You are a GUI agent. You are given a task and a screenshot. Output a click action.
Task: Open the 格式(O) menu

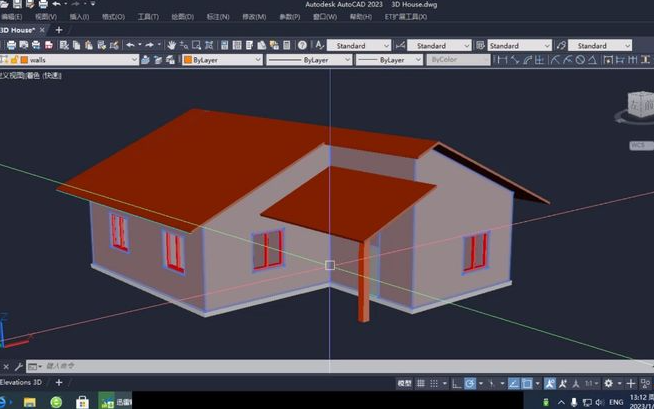[x=112, y=17]
